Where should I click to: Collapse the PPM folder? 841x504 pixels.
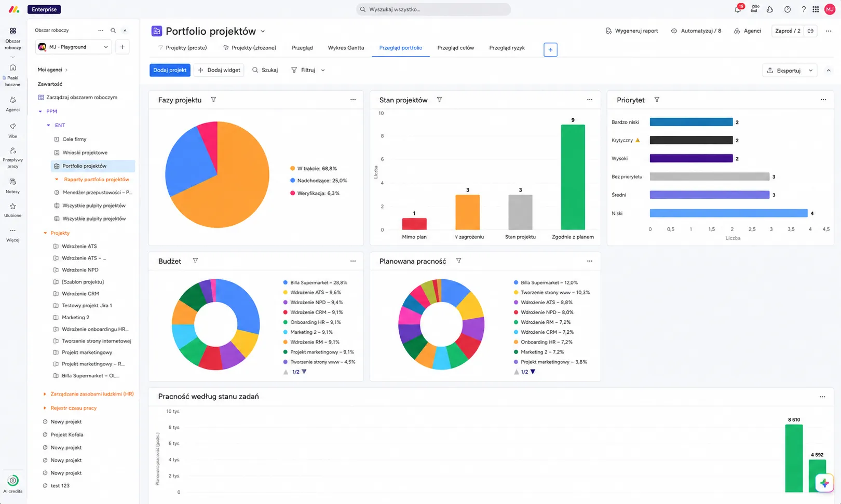pyautogui.click(x=40, y=112)
